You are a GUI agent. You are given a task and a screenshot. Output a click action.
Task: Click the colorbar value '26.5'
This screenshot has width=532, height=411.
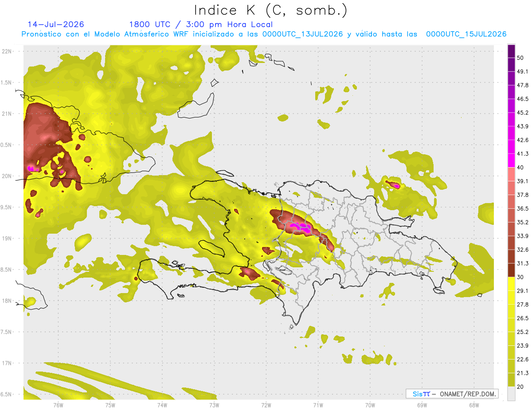(522, 318)
